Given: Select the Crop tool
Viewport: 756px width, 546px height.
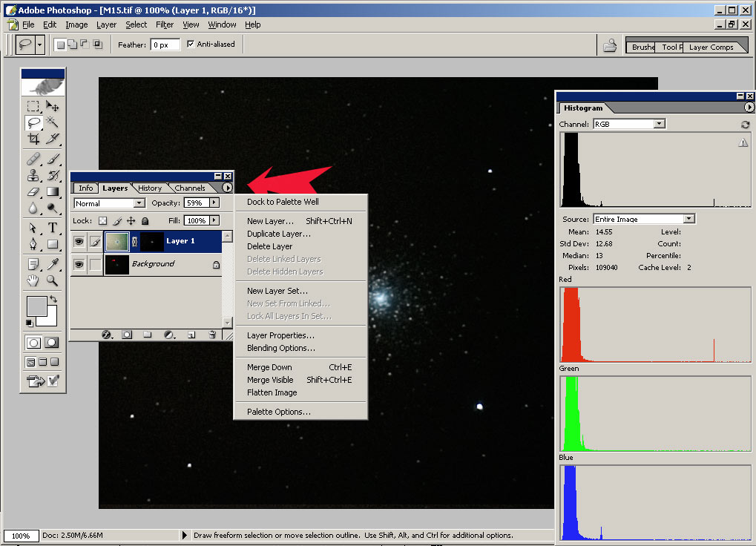Looking at the screenshot, I should 33,139.
